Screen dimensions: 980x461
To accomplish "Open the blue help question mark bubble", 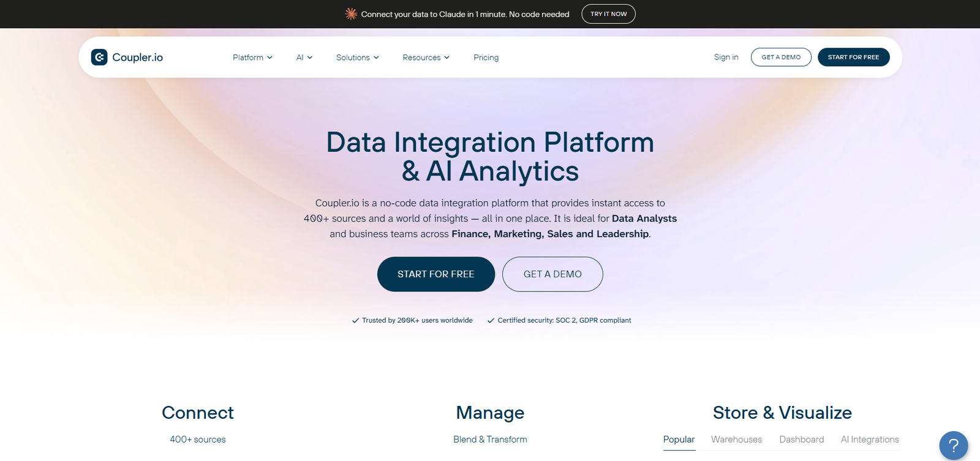I will pyautogui.click(x=954, y=446).
